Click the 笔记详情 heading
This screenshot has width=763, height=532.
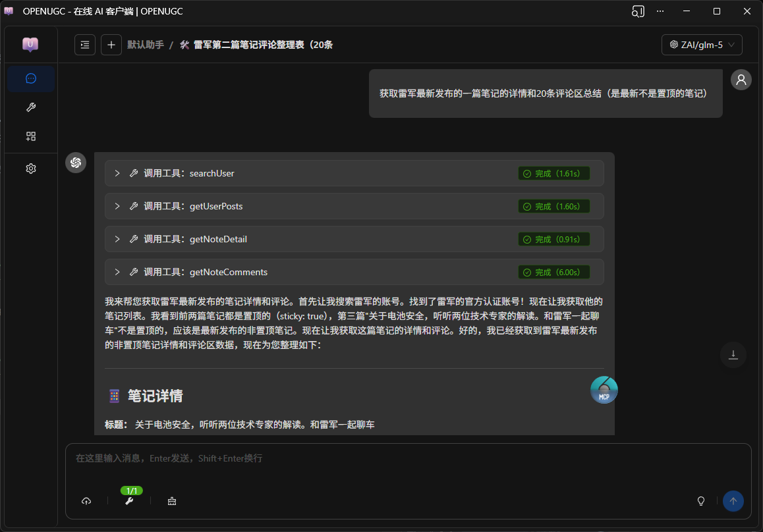tap(155, 396)
